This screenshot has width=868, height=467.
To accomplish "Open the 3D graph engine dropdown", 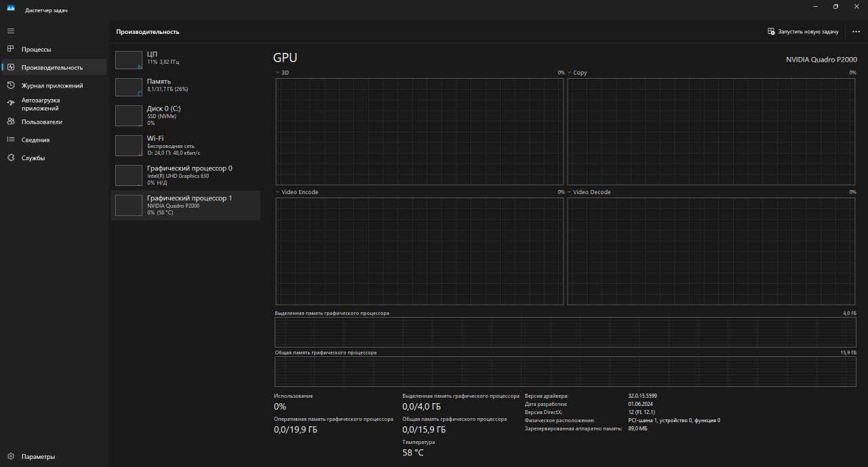I will click(282, 73).
